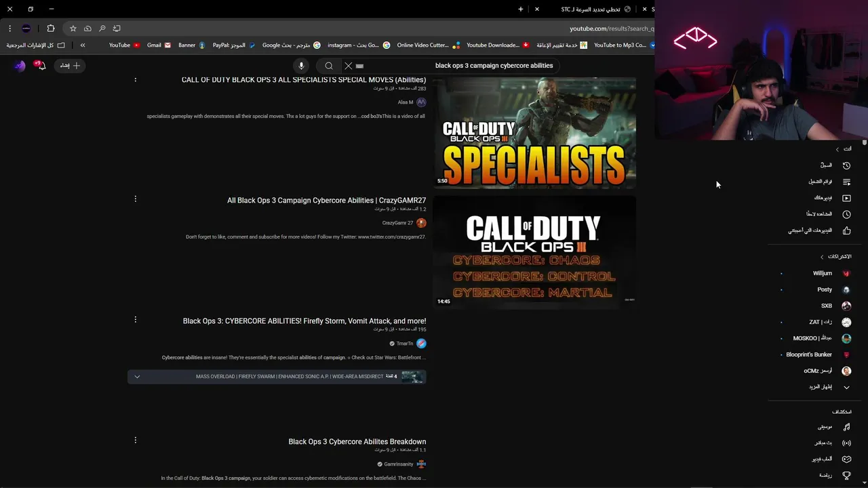Click the Alaa M channel avatar

pos(421,102)
